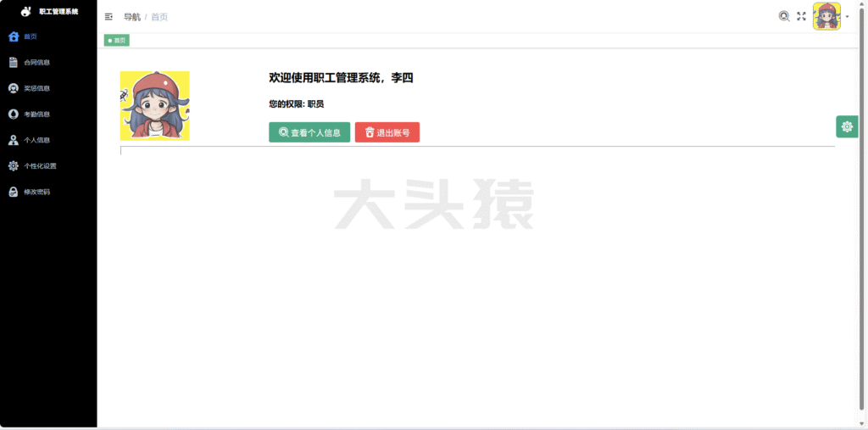Image resolution: width=868 pixels, height=430 pixels.
Task: Click the 职工管理系统 title text
Action: (x=58, y=11)
